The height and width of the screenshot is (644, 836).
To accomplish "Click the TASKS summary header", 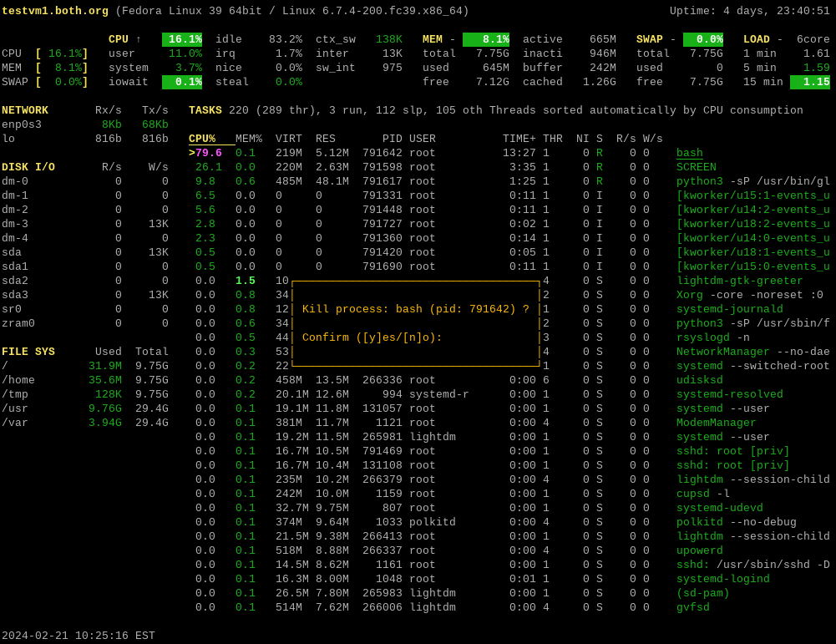I will pos(205,110).
